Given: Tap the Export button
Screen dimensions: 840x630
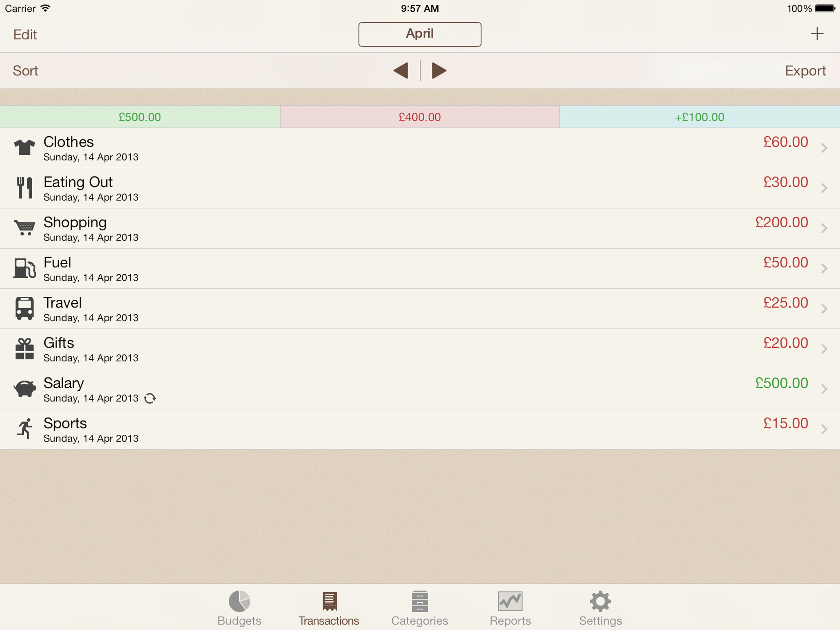Looking at the screenshot, I should (805, 71).
